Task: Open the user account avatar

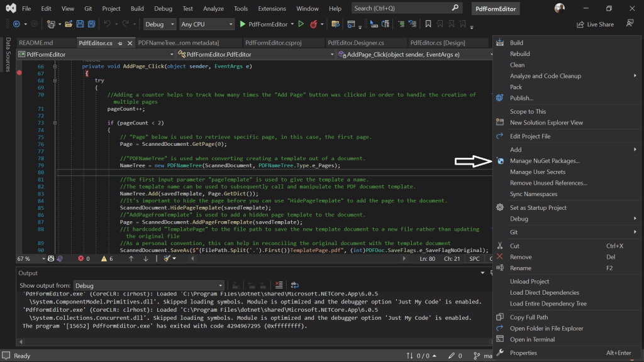Action: [559, 8]
